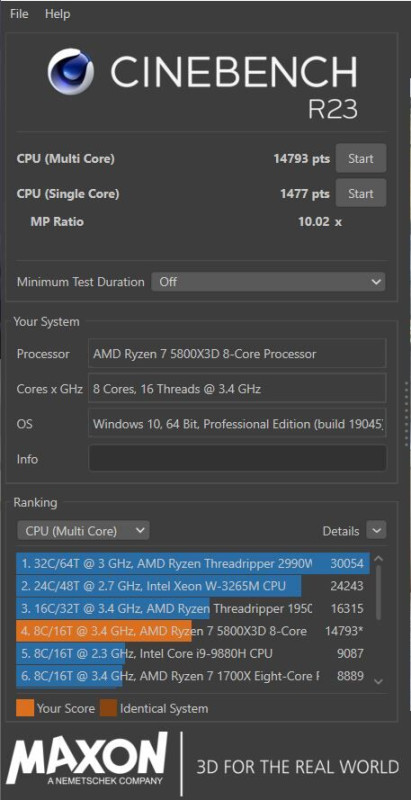411x800 pixels.
Task: Open the File menu
Action: (x=19, y=14)
